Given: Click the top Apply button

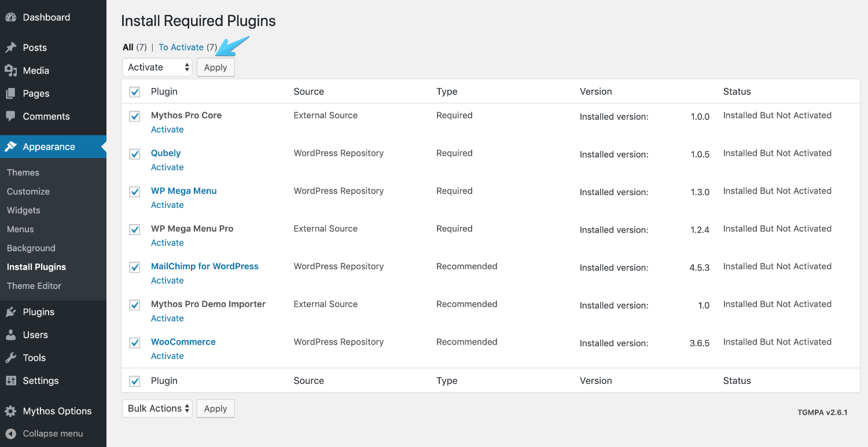Looking at the screenshot, I should [x=216, y=67].
